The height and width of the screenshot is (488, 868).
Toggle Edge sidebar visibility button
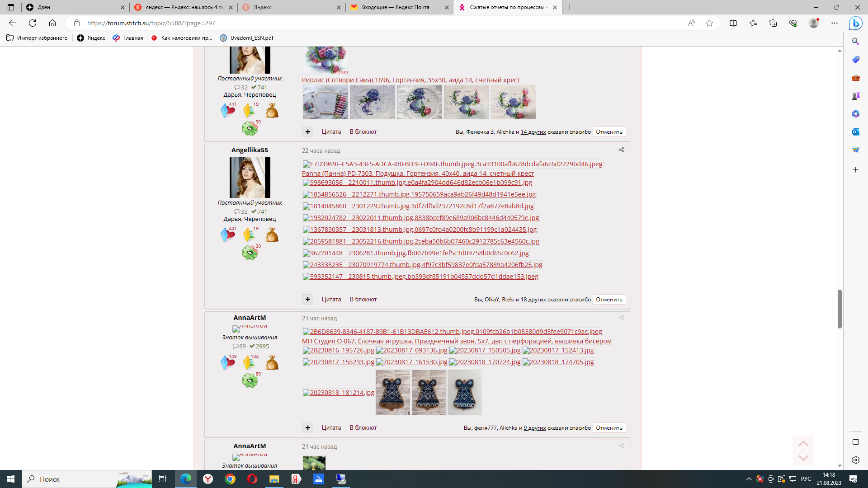click(x=855, y=442)
